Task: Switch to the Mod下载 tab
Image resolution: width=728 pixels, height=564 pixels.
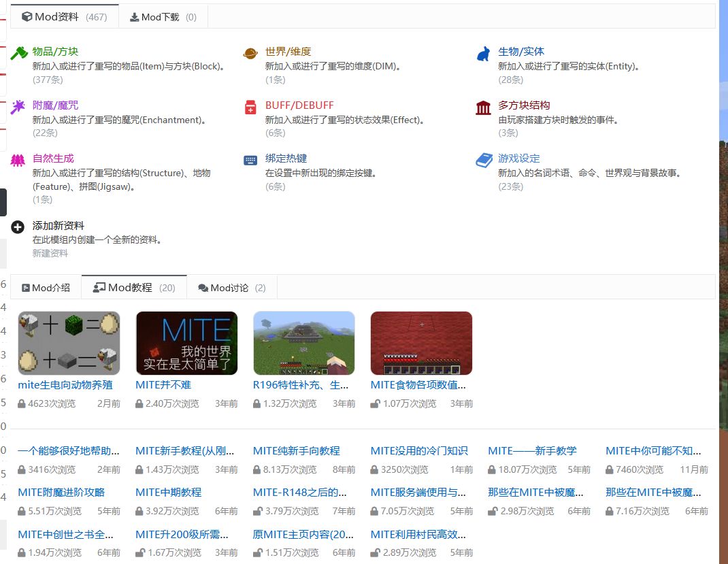Action: (x=163, y=15)
